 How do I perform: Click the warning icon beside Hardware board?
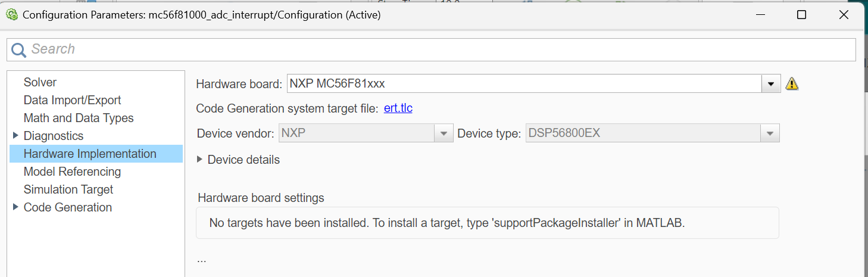(x=792, y=84)
